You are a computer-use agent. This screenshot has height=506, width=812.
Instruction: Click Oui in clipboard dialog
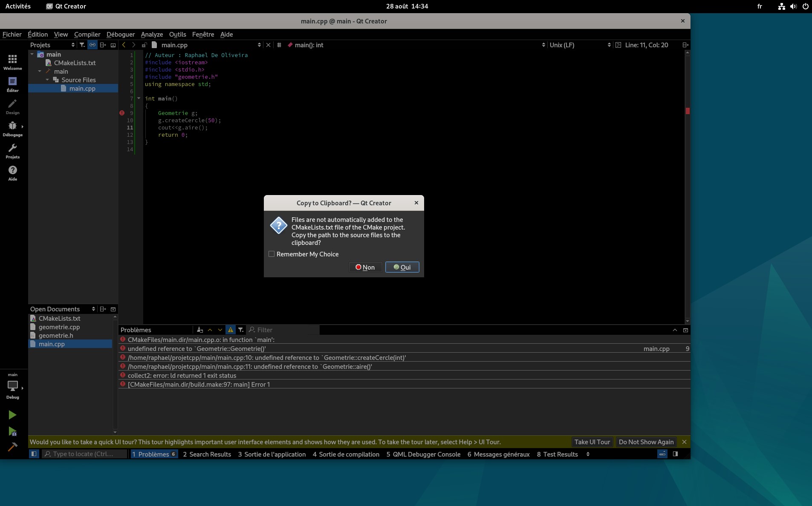point(402,267)
